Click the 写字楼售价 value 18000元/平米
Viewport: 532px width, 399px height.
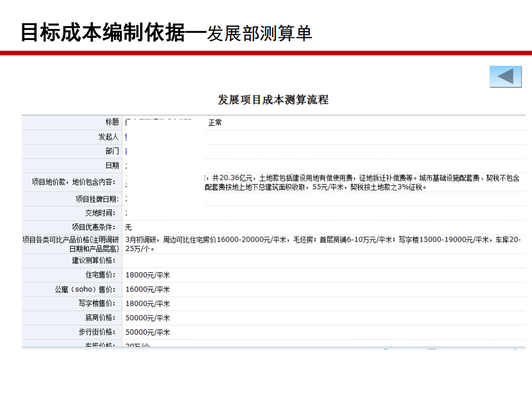point(147,304)
